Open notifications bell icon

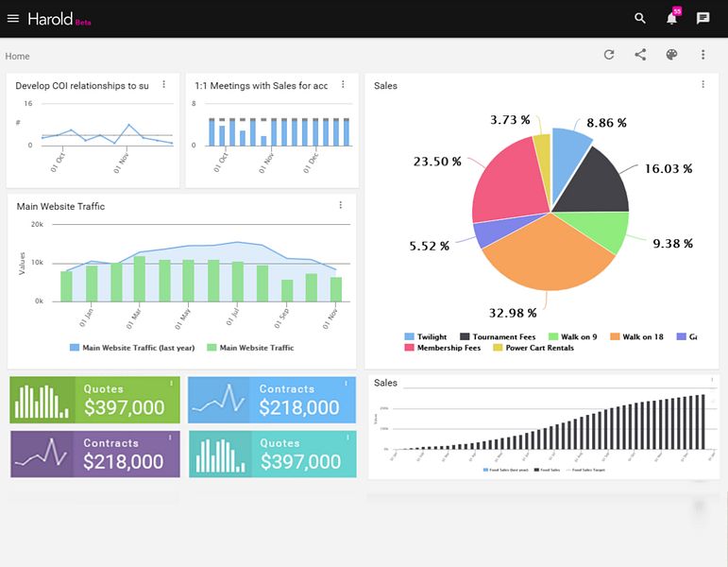pos(671,19)
